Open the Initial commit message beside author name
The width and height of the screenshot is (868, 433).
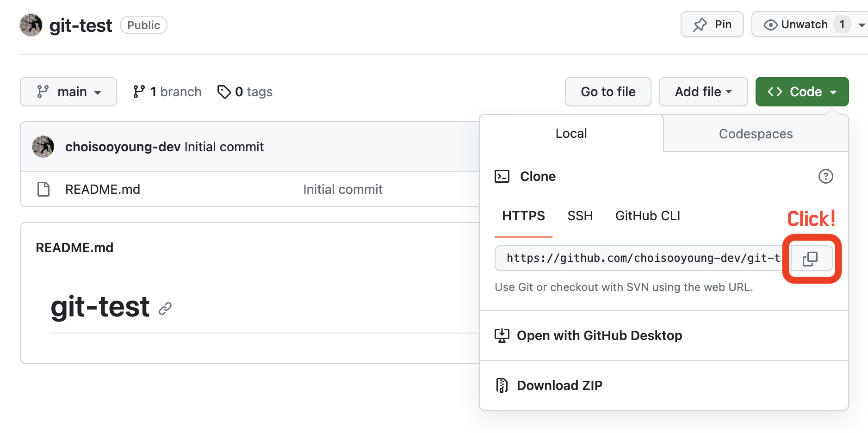(224, 147)
